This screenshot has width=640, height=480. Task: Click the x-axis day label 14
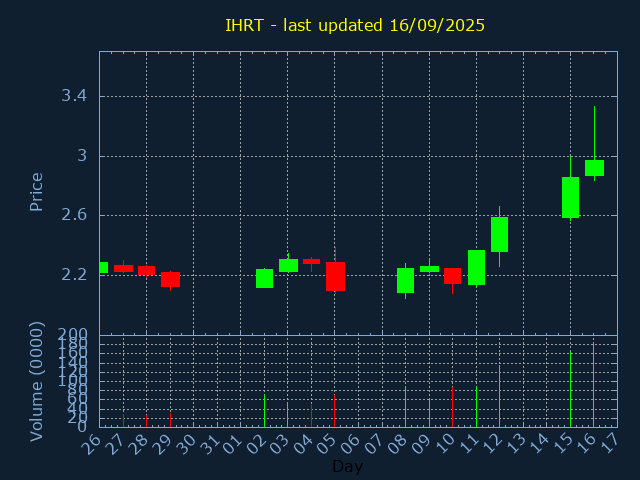coord(539,443)
